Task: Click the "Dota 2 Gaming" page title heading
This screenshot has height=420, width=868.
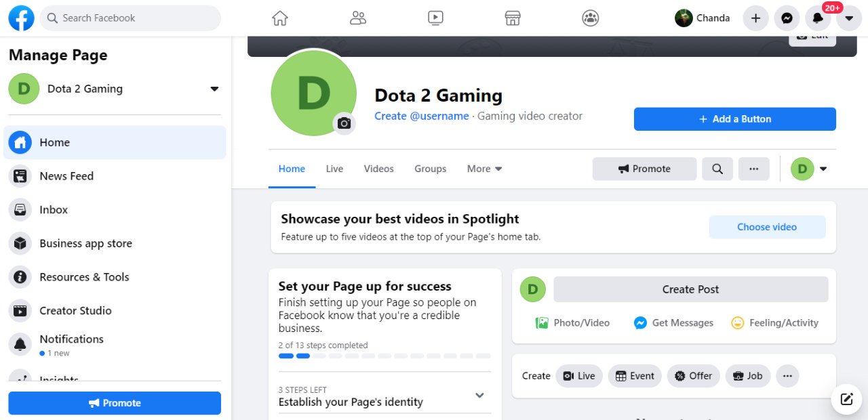Action: click(x=439, y=96)
